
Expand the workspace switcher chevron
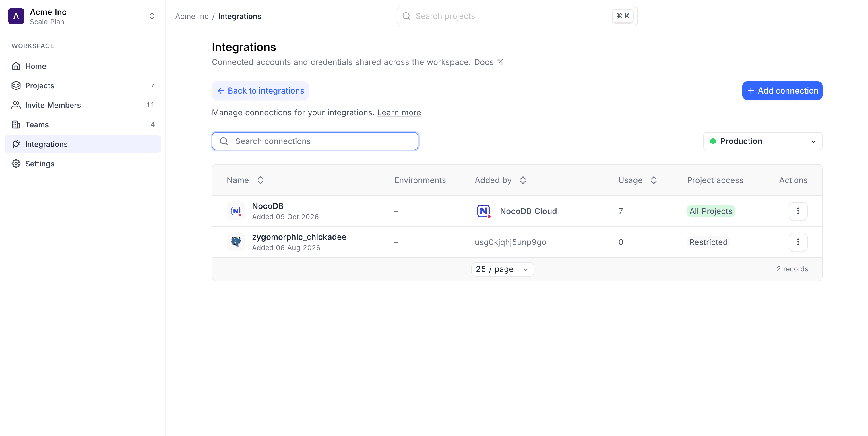[152, 16]
